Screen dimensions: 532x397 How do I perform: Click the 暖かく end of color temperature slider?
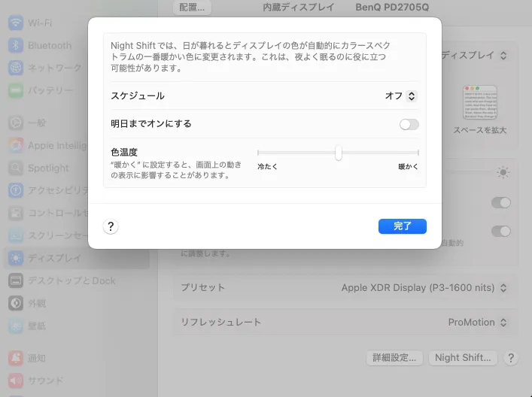click(408, 166)
